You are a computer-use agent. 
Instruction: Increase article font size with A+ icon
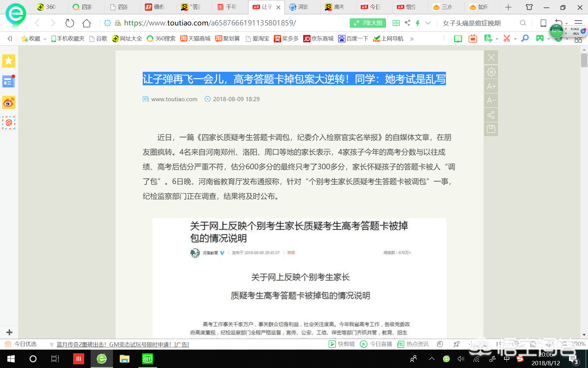tap(491, 86)
